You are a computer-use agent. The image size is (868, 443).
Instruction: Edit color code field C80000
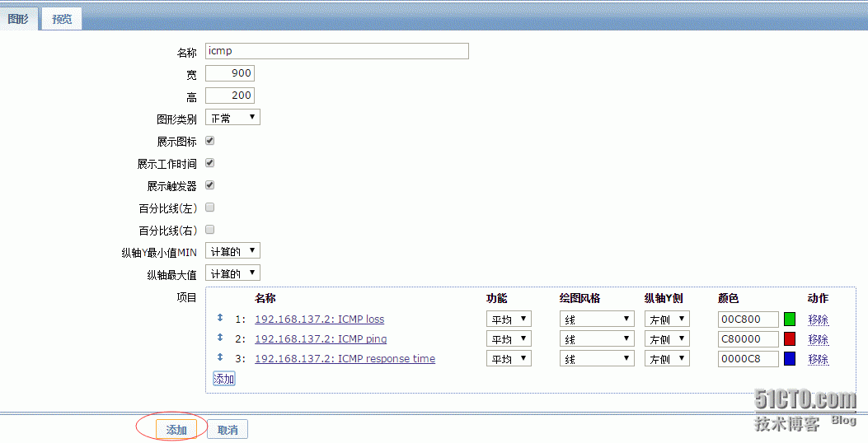748,339
